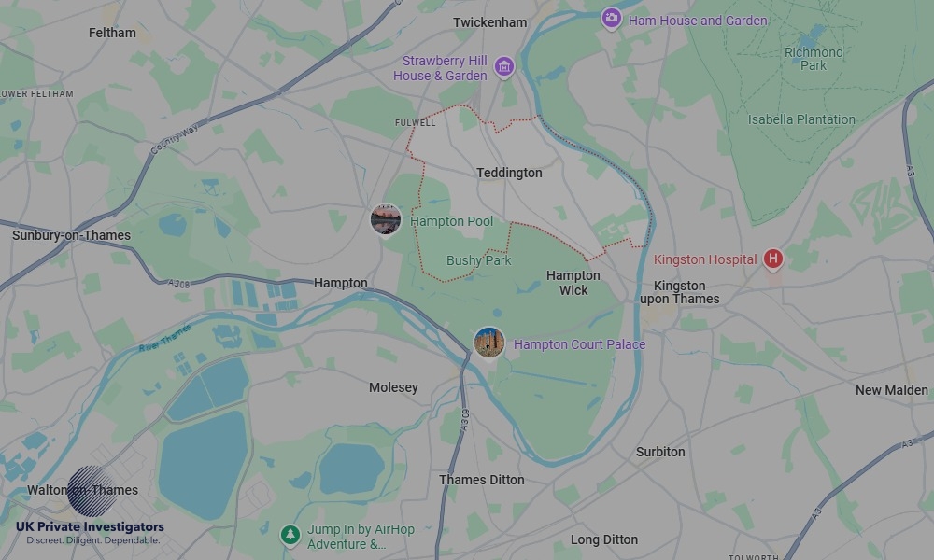Image resolution: width=934 pixels, height=560 pixels.
Task: Select the Isabella Plantation label
Action: [x=801, y=119]
